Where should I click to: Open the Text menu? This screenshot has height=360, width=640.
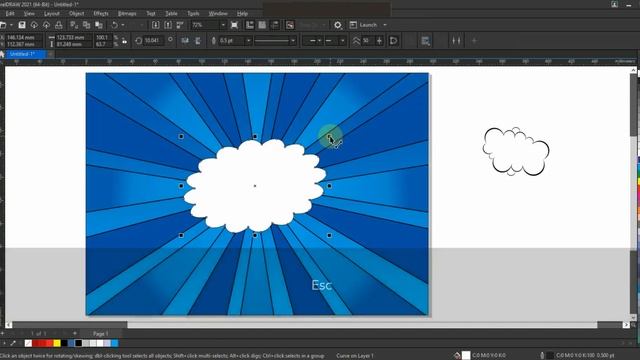[151, 13]
